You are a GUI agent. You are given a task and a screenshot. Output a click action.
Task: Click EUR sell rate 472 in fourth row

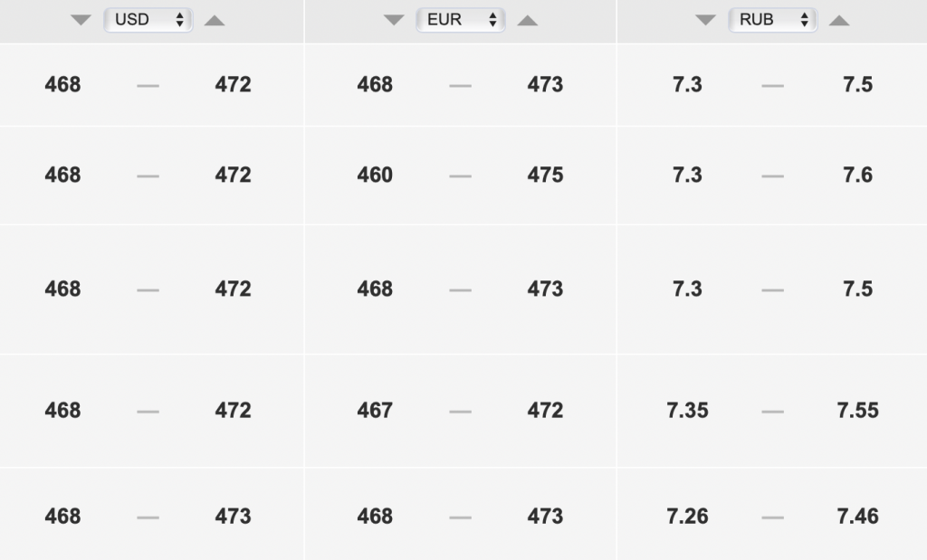(545, 411)
